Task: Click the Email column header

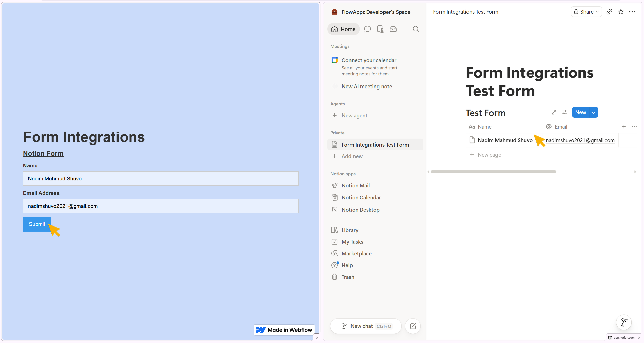Action: (x=557, y=127)
